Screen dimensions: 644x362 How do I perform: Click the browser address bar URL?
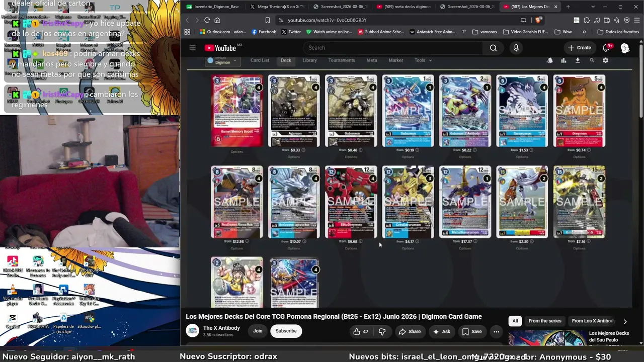point(327,20)
